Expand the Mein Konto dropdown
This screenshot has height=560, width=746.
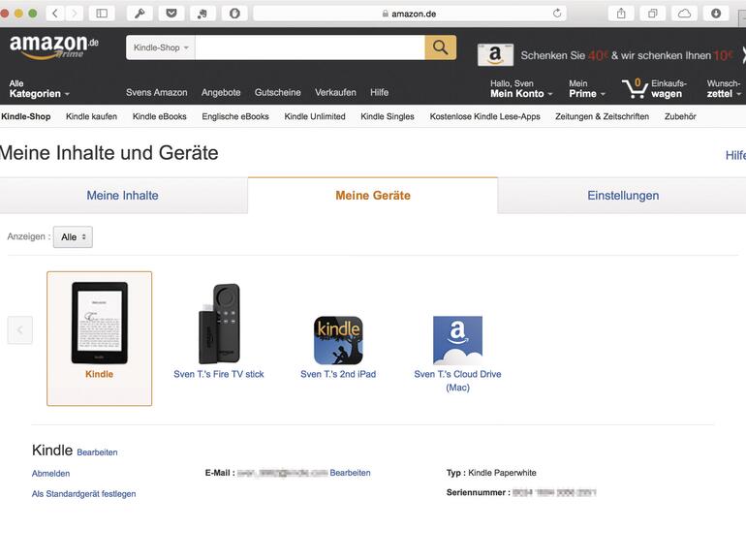[521, 89]
